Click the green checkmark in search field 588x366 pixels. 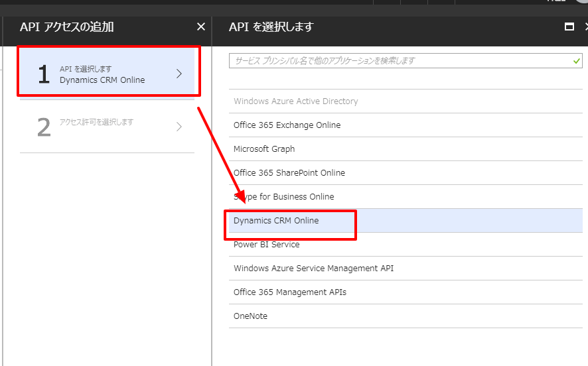[x=576, y=61]
